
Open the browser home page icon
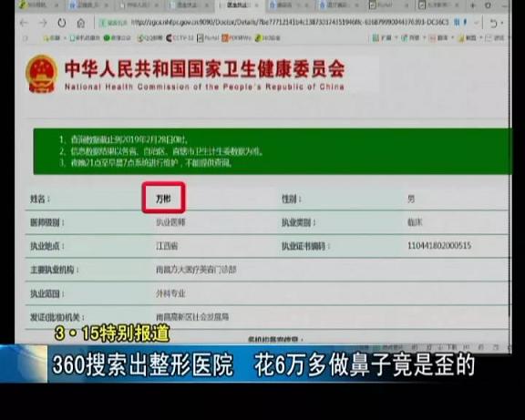(x=81, y=23)
